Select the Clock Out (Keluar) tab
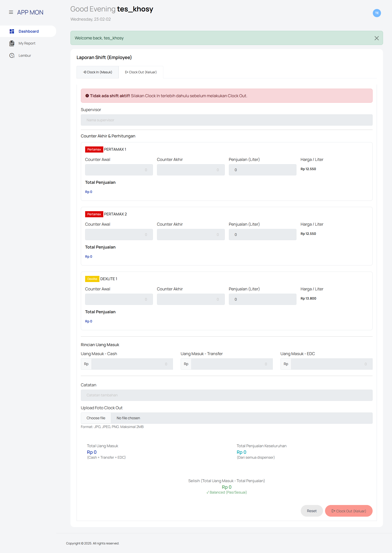392x553 pixels. point(141,72)
